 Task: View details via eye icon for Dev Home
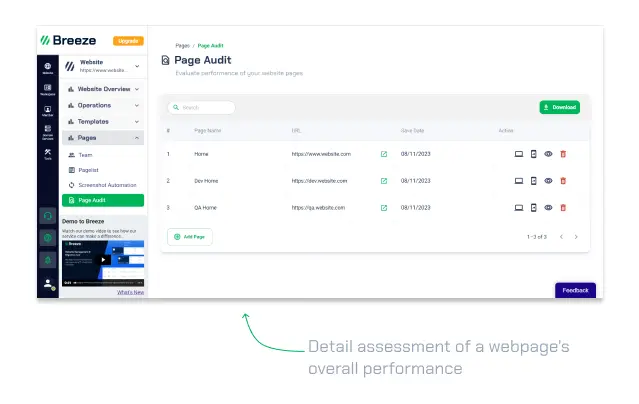click(548, 181)
